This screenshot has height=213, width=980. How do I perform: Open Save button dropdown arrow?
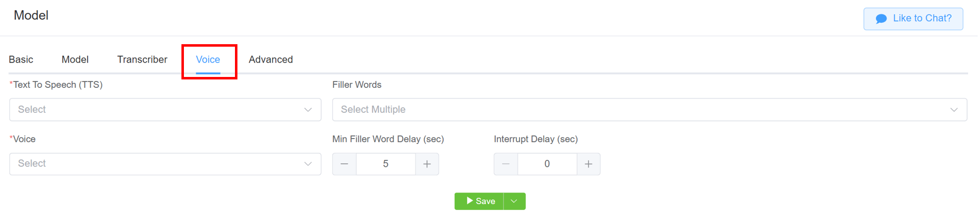(514, 201)
